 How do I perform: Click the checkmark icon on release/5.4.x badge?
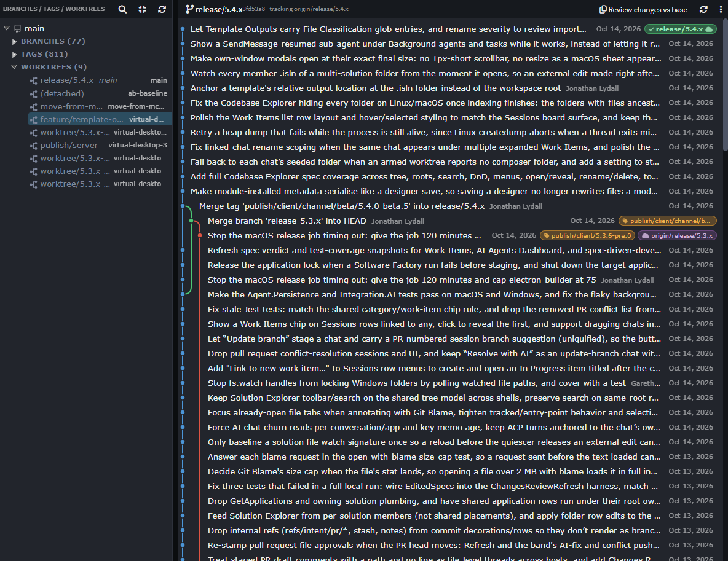coord(651,29)
